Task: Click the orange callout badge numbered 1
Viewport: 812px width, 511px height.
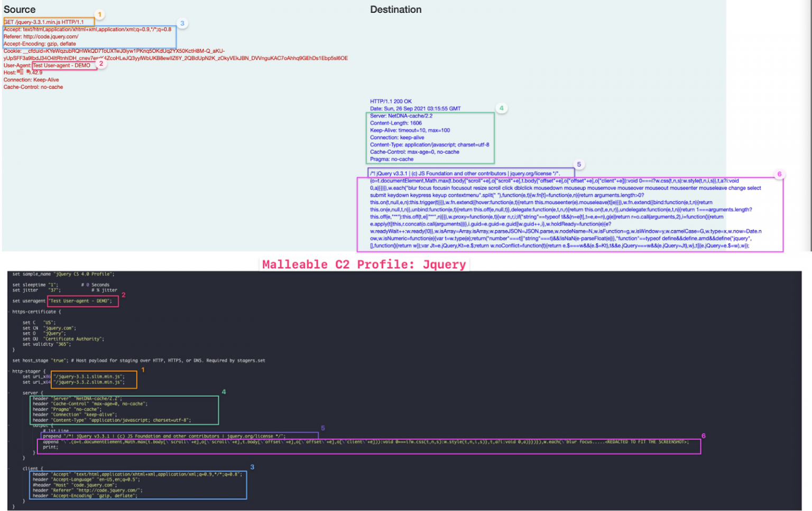Action: pyautogui.click(x=100, y=15)
